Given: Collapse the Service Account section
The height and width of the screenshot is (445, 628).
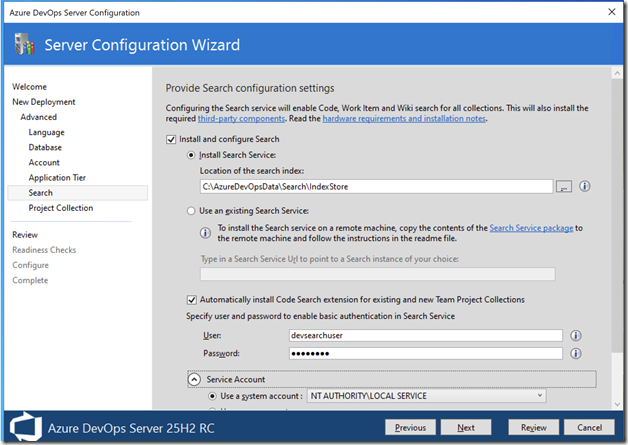Looking at the screenshot, I should (x=193, y=379).
